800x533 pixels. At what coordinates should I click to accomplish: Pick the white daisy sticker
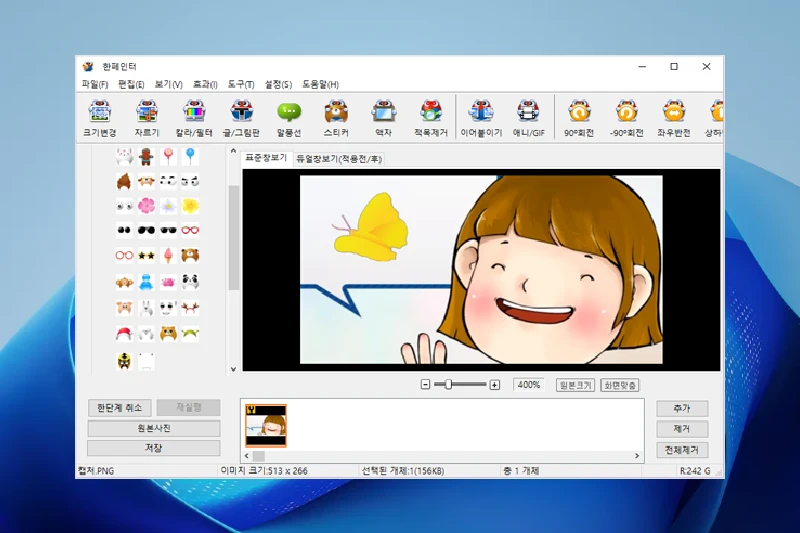(168, 206)
